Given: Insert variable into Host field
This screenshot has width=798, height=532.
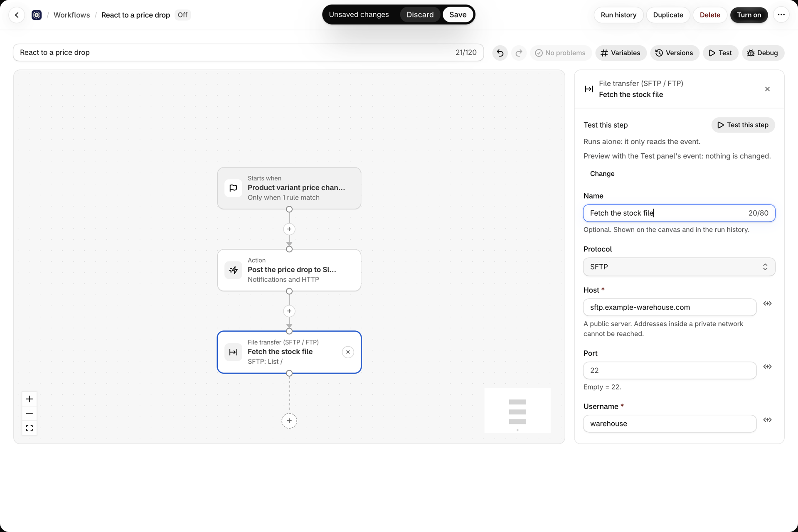Looking at the screenshot, I should (x=767, y=303).
